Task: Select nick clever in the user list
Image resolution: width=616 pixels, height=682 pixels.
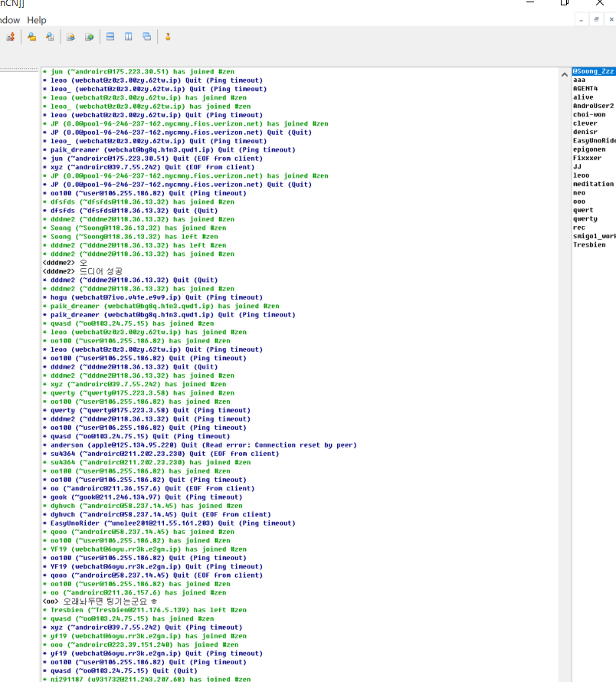Action: pos(585,123)
